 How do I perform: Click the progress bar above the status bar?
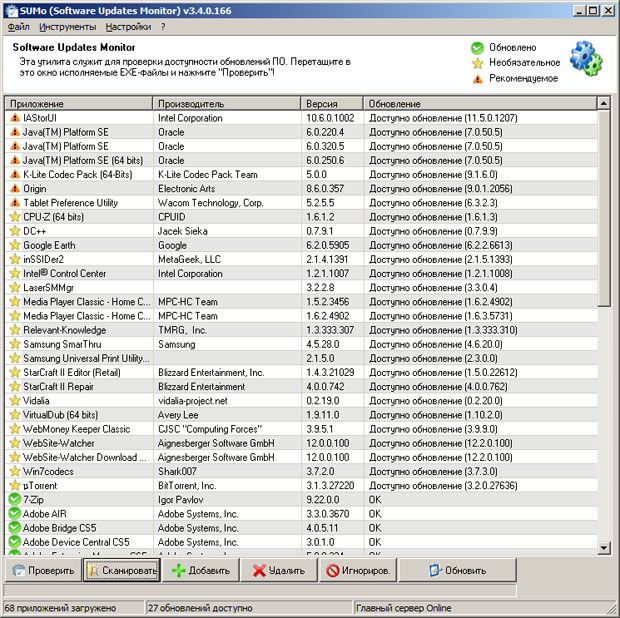(x=260, y=590)
